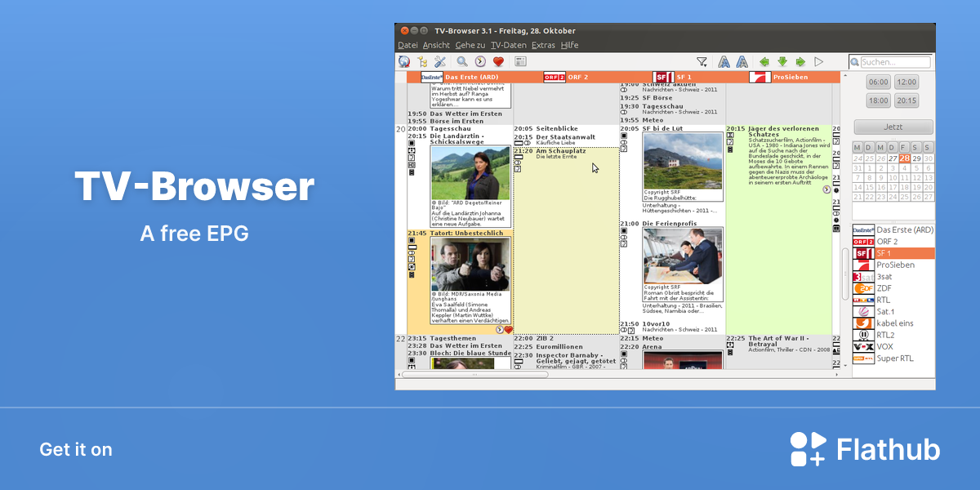This screenshot has width=980, height=490.
Task: Click the SF bi de Lut mountain hut photo
Action: 683,161
